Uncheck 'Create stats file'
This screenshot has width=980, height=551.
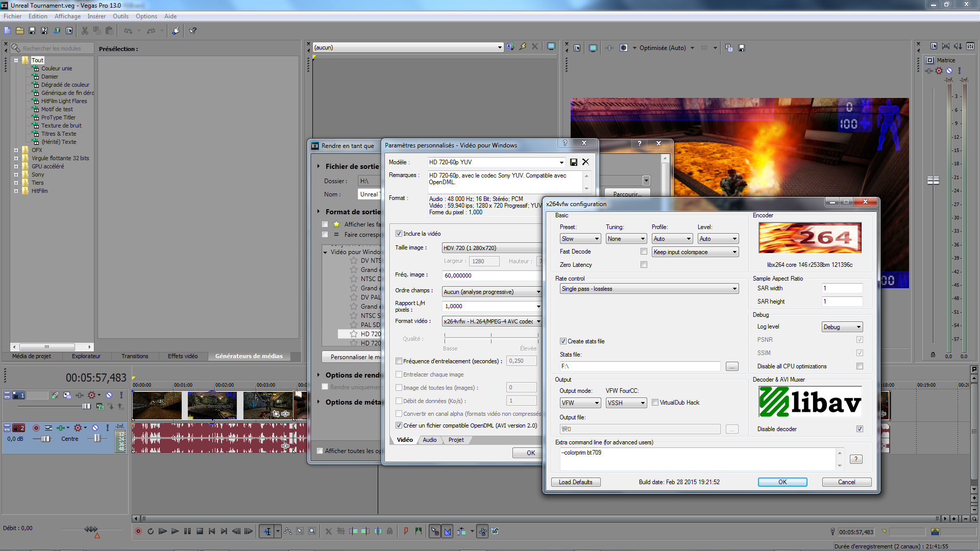pyautogui.click(x=563, y=341)
